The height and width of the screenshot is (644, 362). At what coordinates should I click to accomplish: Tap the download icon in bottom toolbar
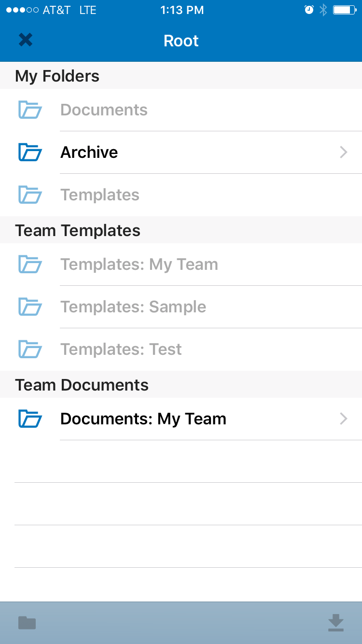[x=335, y=623]
